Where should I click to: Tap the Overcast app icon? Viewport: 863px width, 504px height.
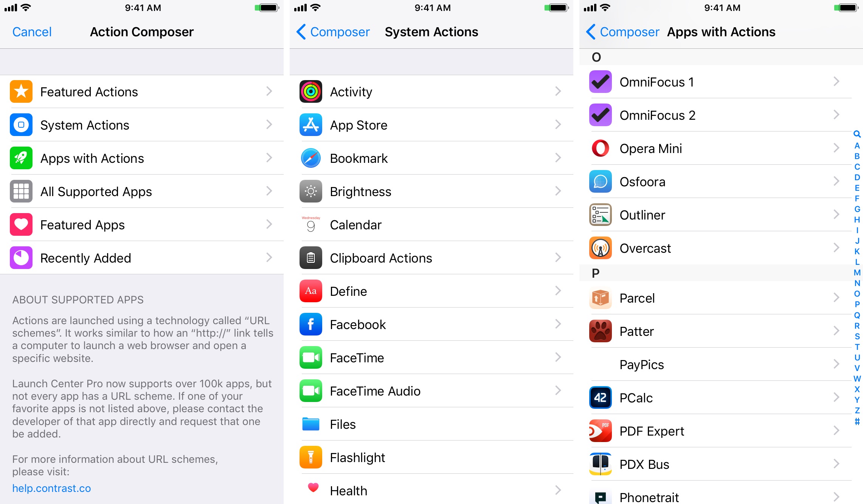click(601, 248)
